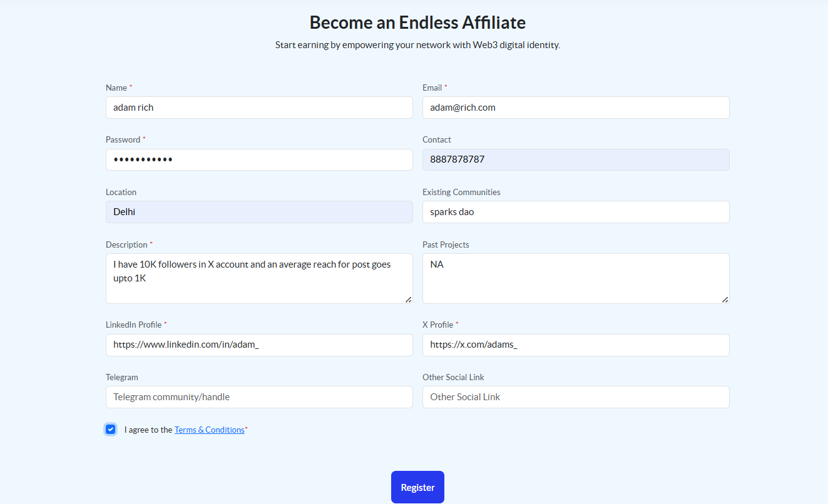Image resolution: width=828 pixels, height=504 pixels.
Task: Click into the Password field
Action: pos(259,159)
